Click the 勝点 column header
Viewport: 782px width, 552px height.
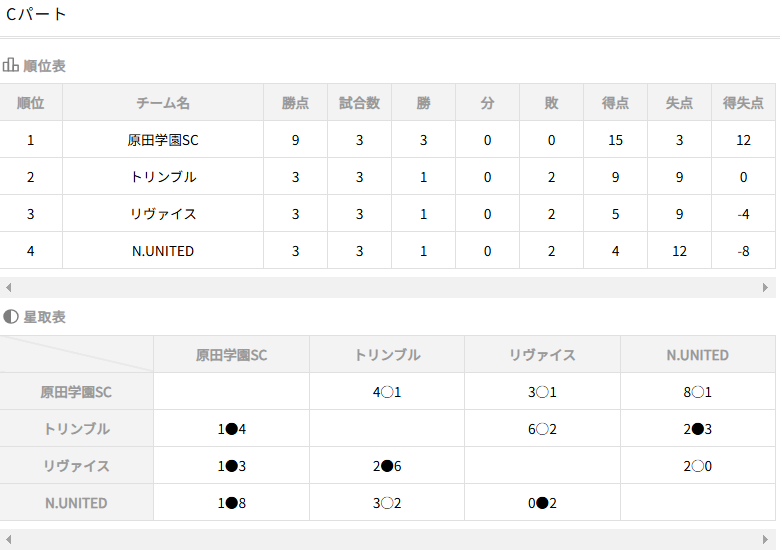(x=295, y=103)
